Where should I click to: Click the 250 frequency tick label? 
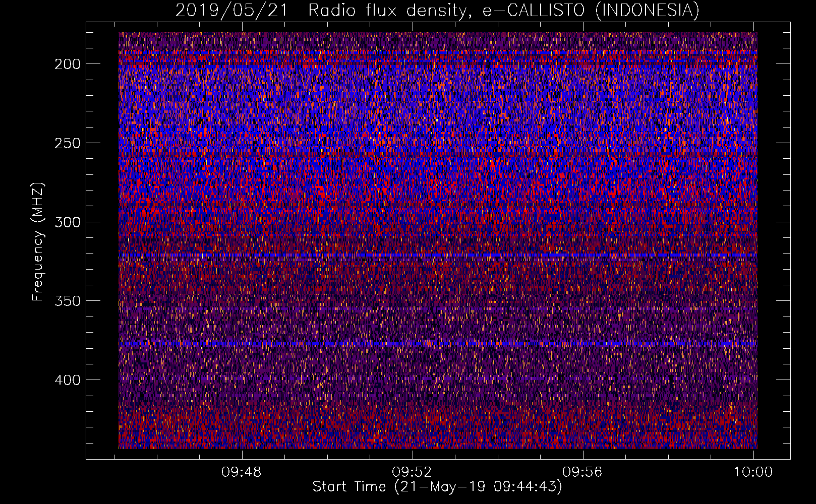click(67, 143)
